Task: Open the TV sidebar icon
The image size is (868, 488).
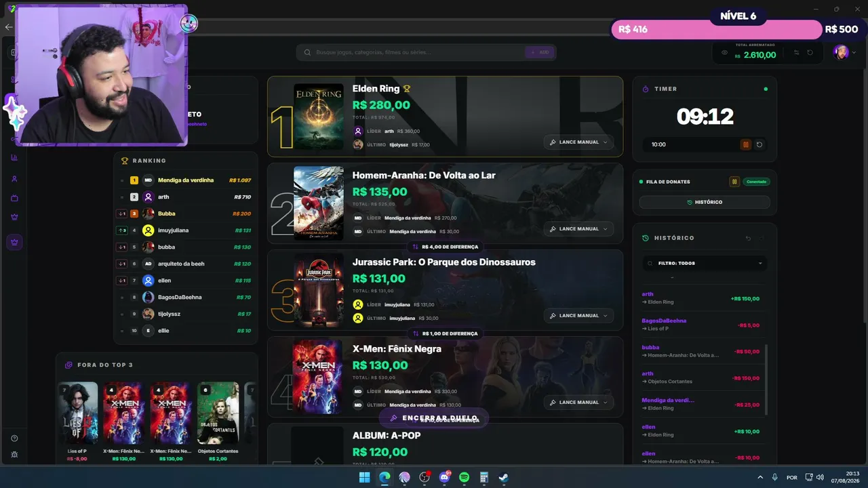Action: pos(14,198)
